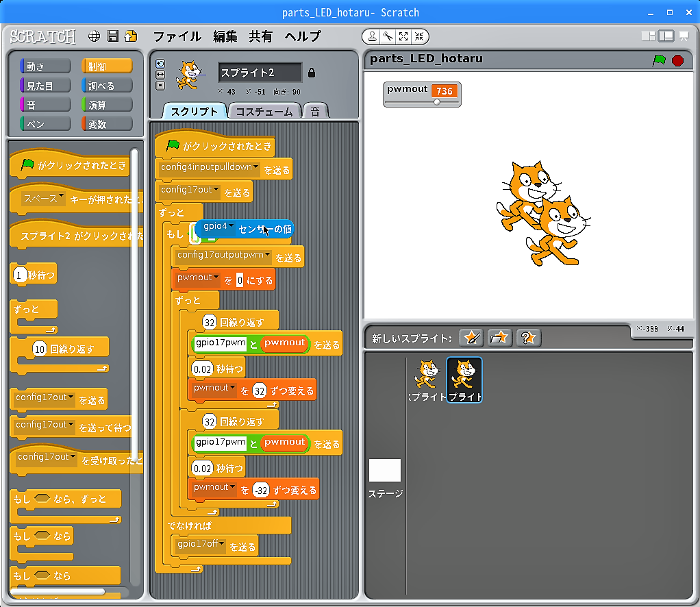Expand config17outputpwm broadcast dropdown
The image size is (700, 607).
pyautogui.click(x=267, y=255)
